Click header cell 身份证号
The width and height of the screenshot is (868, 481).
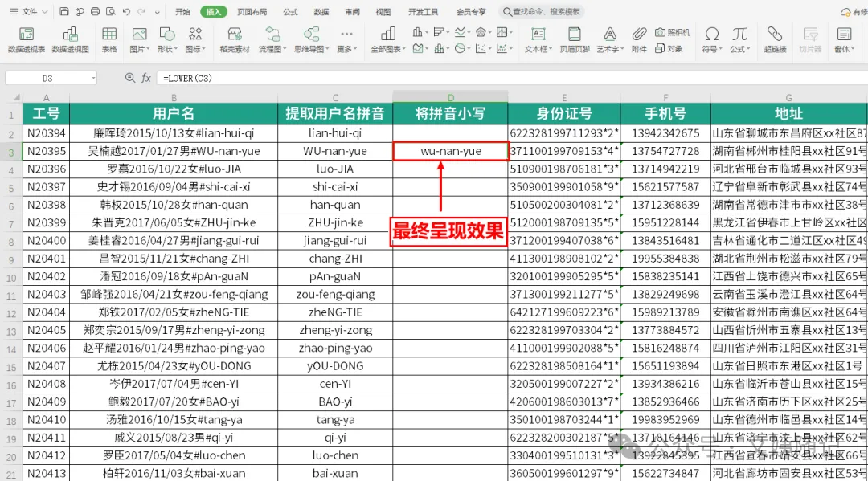564,114
